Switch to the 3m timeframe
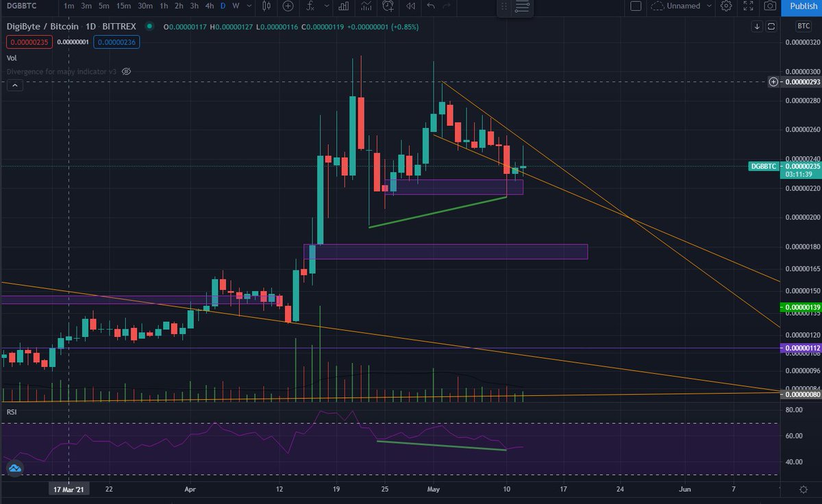The image size is (822, 504). click(86, 6)
